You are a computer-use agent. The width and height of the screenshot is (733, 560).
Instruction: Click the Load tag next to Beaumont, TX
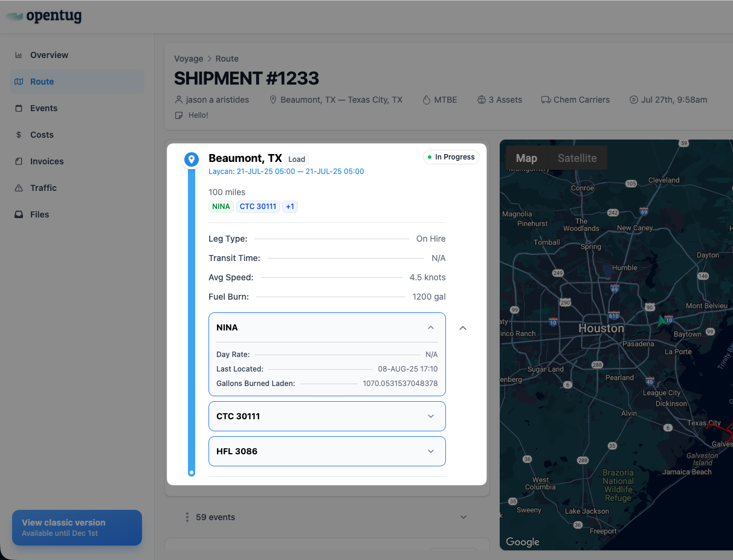(x=297, y=159)
